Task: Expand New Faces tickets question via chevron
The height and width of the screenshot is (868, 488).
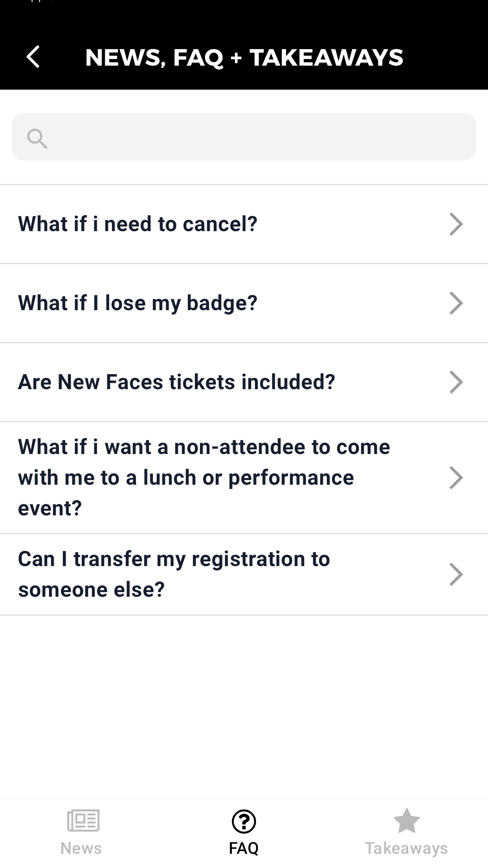Action: pos(456,382)
